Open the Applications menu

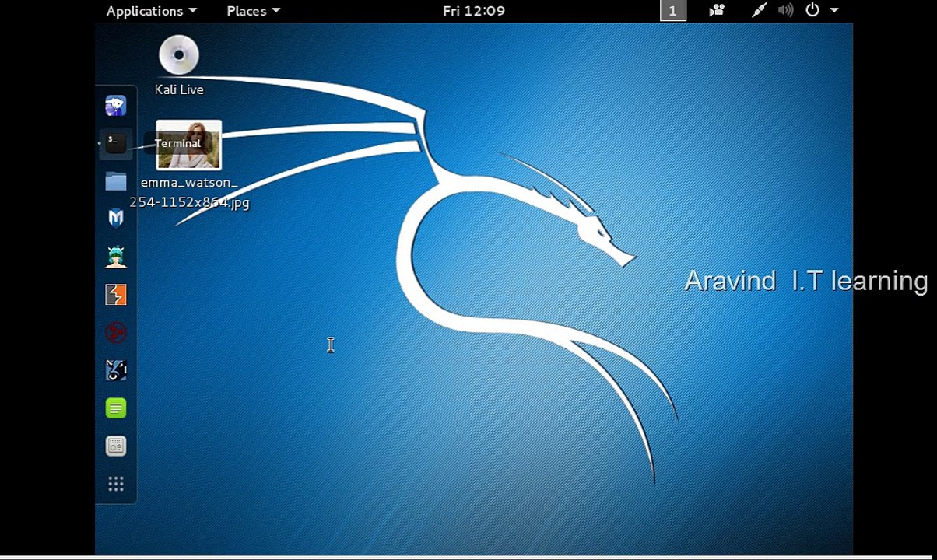point(151,11)
